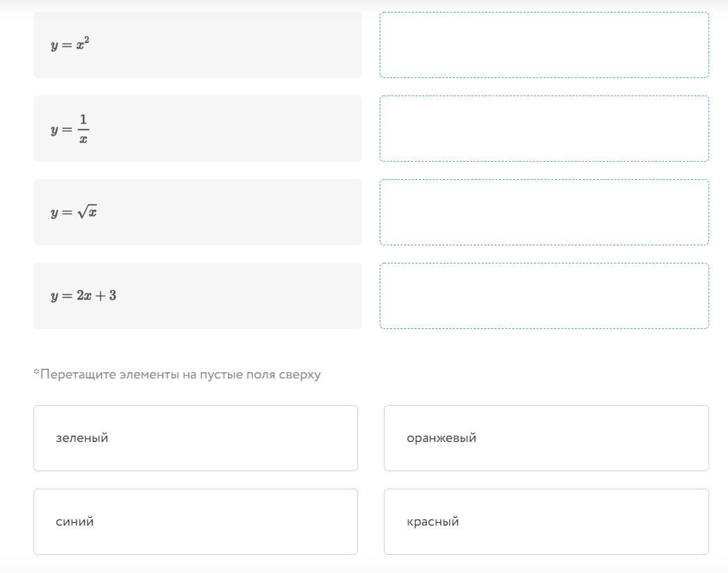Select the y = 1/x formula card
This screenshot has width=728, height=573.
pyautogui.click(x=198, y=129)
